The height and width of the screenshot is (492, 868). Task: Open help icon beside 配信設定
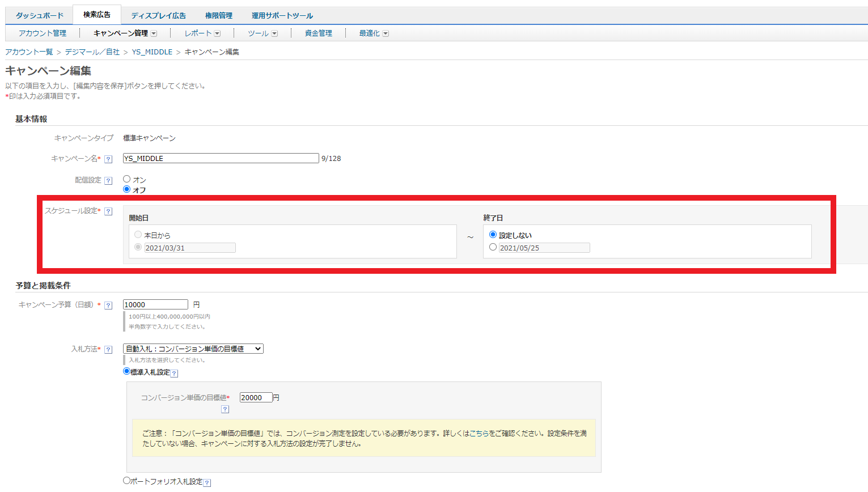tap(108, 181)
